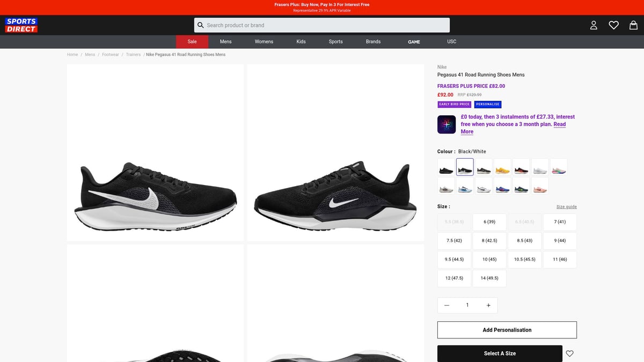Go to Trainers breadcrumb
644x362 pixels.
point(133,55)
